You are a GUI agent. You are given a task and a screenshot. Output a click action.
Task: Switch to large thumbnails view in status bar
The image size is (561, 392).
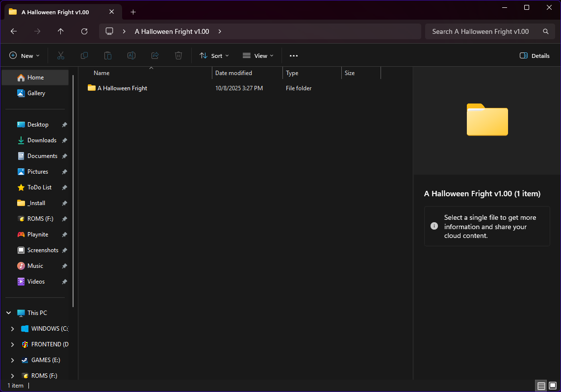[x=553, y=386]
